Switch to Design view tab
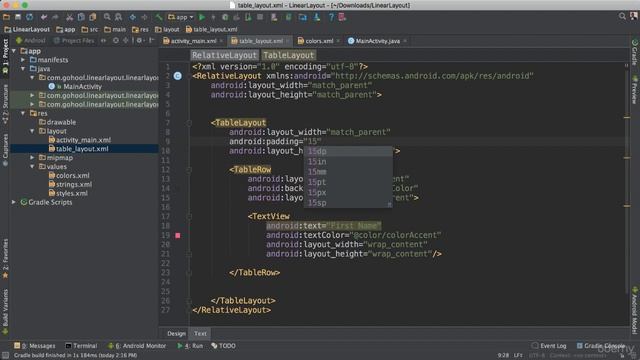Screen dimensions: 640x360 click(x=176, y=333)
